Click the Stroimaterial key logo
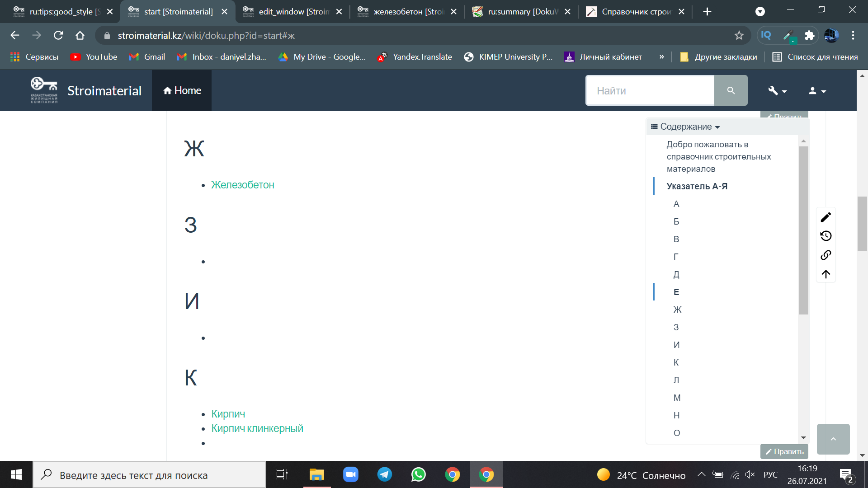The width and height of the screenshot is (868, 488). [x=44, y=90]
